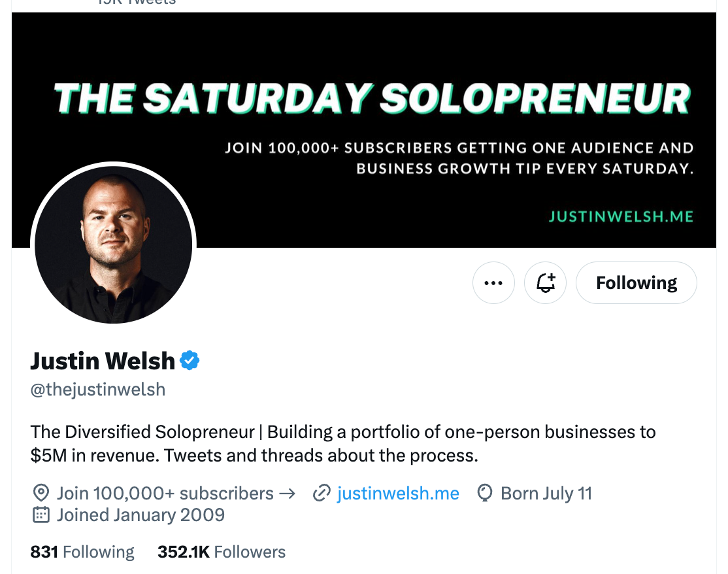The image size is (728, 574).
Task: Click the blue verified badge
Action: coord(190,360)
